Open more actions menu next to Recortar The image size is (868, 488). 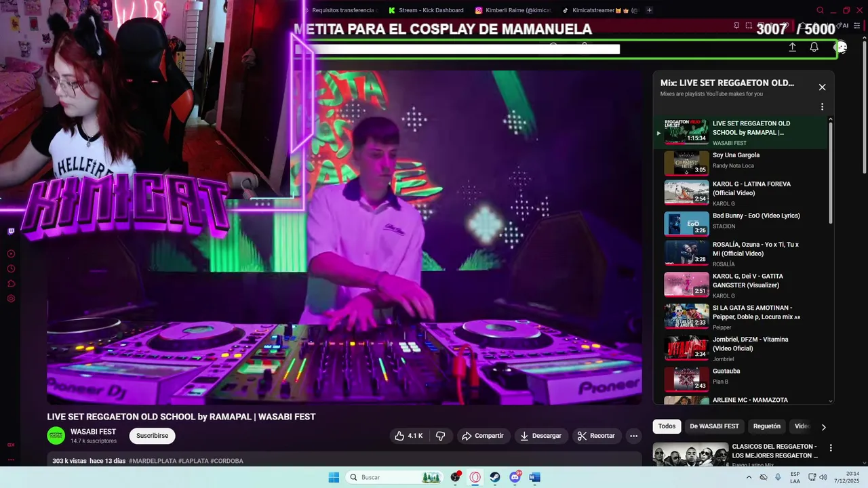coord(633,436)
